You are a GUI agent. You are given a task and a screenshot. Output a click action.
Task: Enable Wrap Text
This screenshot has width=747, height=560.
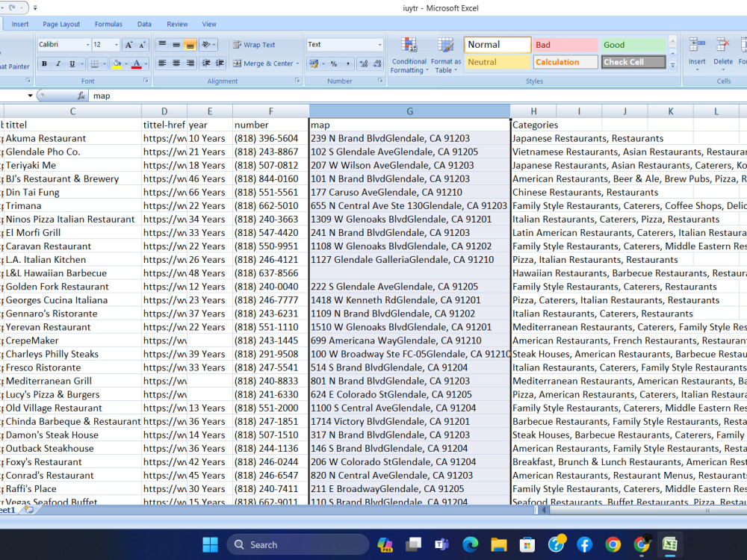pyautogui.click(x=254, y=45)
